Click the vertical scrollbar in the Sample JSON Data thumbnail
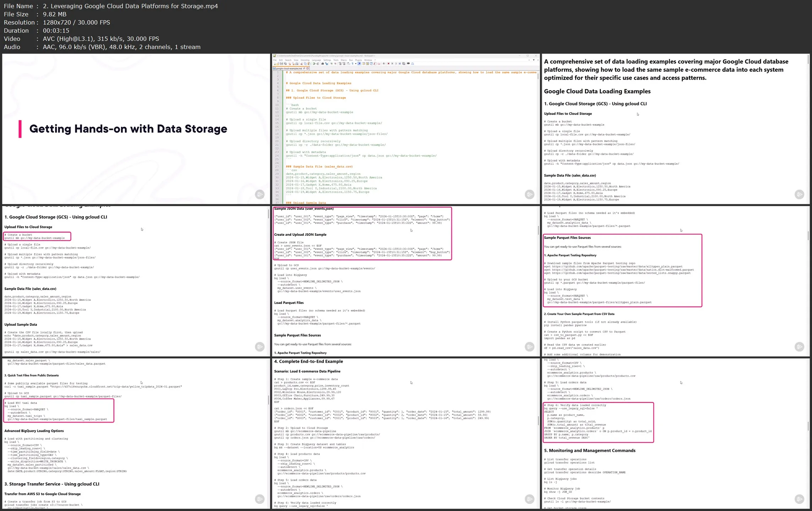Image resolution: width=812 pixels, height=511 pixels. (538, 230)
